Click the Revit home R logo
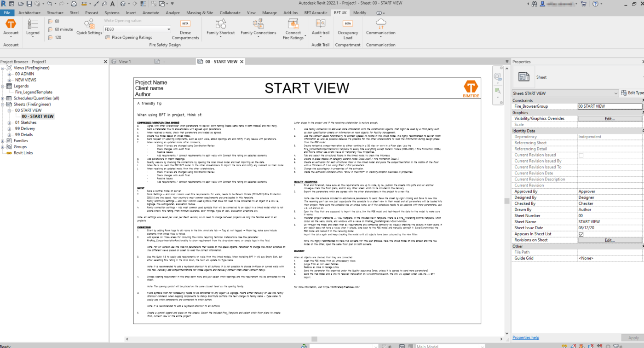The image size is (644, 348). (x=4, y=4)
